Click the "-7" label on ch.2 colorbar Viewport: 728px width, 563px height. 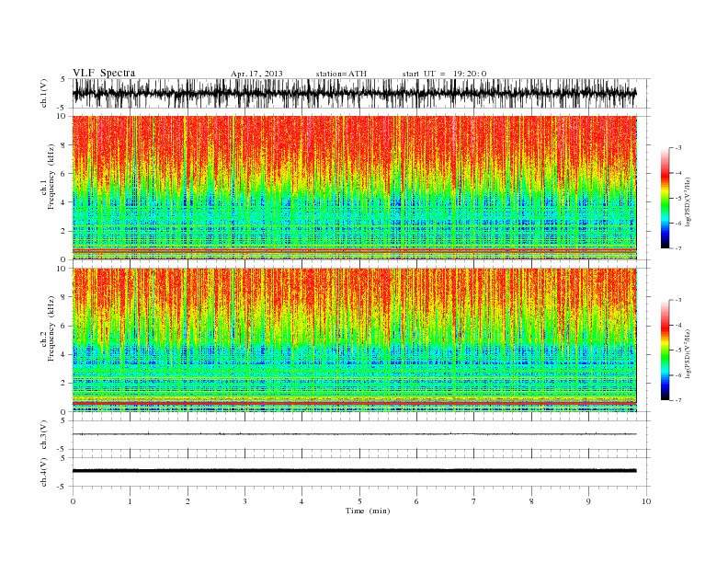677,400
